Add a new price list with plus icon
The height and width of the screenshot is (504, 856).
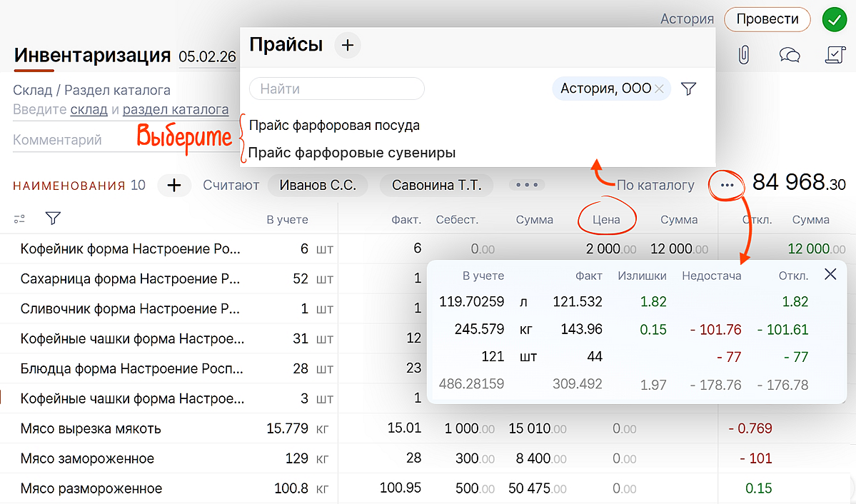coord(348,46)
